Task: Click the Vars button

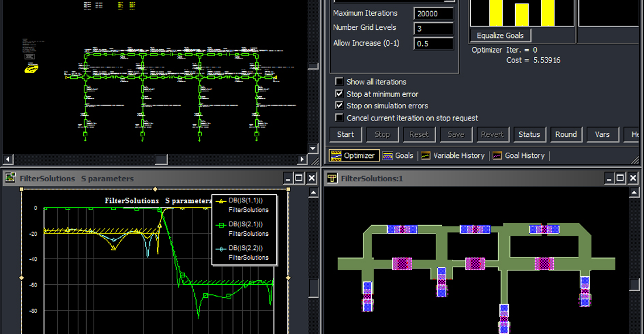Action: coord(602,134)
